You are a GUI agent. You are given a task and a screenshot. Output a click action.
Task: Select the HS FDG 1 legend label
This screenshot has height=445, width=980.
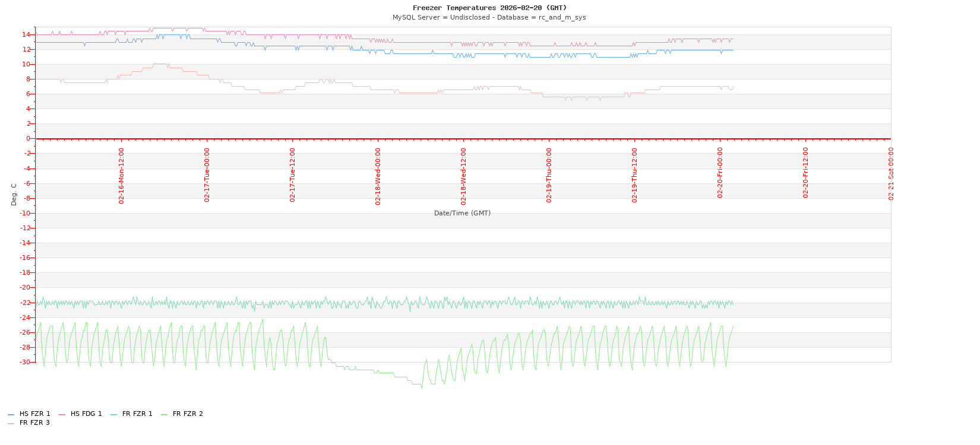(86, 414)
